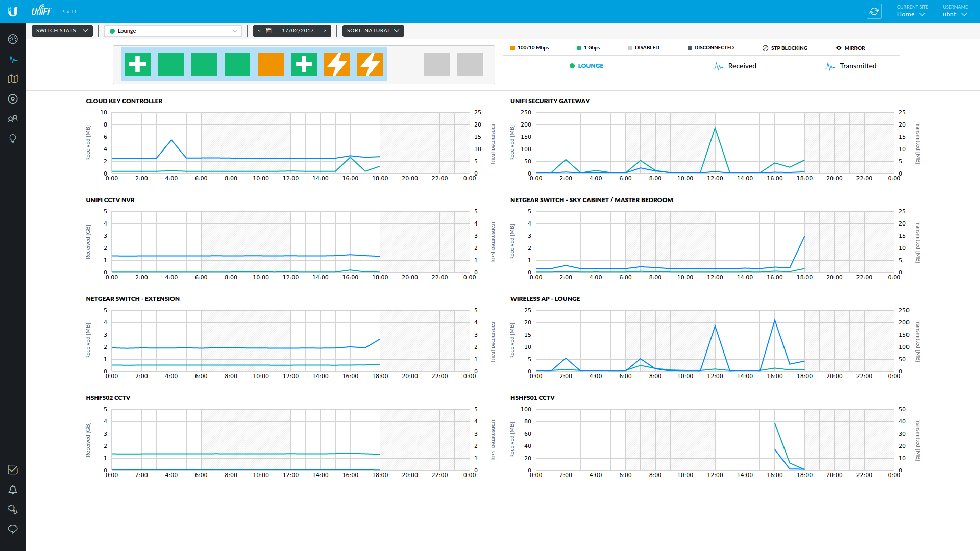Click Netgear Switch - Sky Cabinet chart title
The height and width of the screenshot is (551, 980).
click(x=592, y=200)
